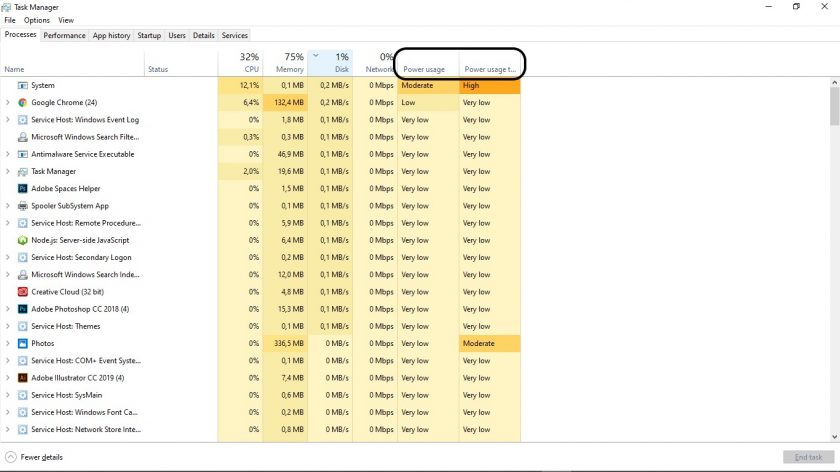The height and width of the screenshot is (472, 840).
Task: Click the Windows Event Log service icon
Action: click(x=22, y=120)
